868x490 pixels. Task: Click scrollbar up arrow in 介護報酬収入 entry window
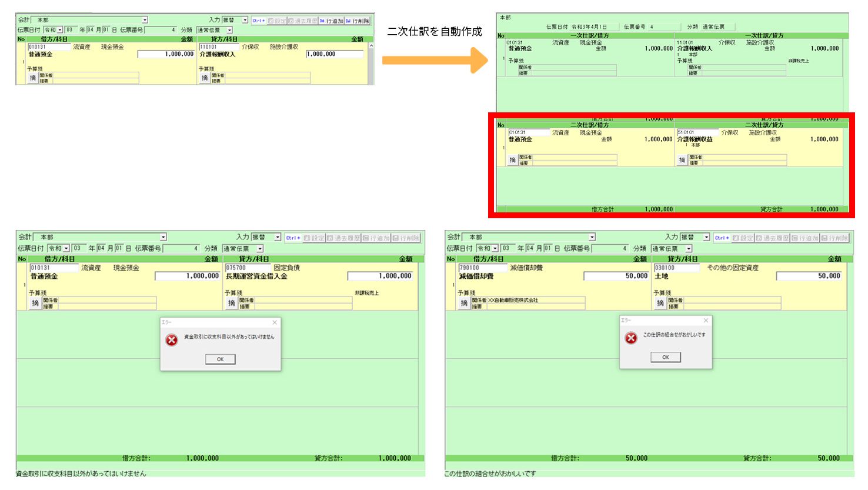click(371, 46)
